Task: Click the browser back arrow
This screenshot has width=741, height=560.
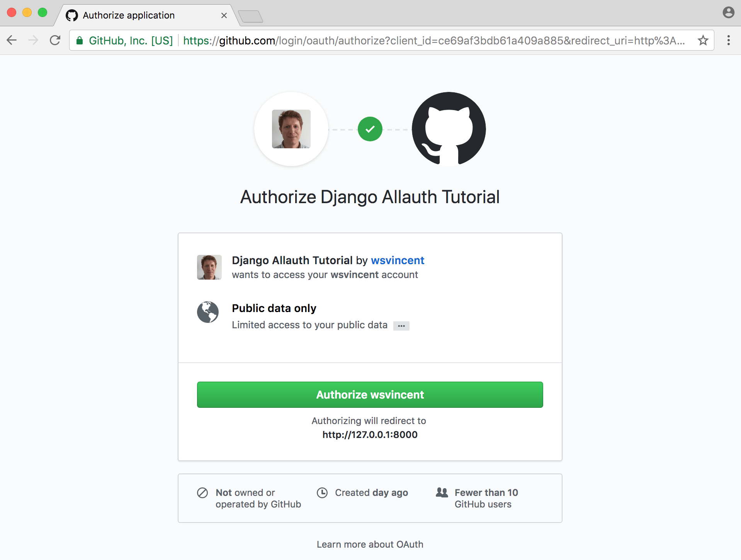Action: [x=12, y=40]
